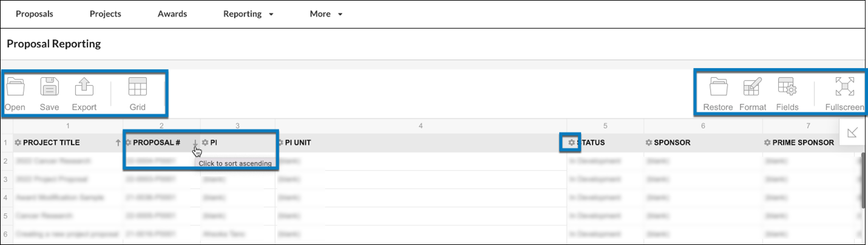Expand the More dropdown menu
The image size is (868, 245).
point(326,14)
